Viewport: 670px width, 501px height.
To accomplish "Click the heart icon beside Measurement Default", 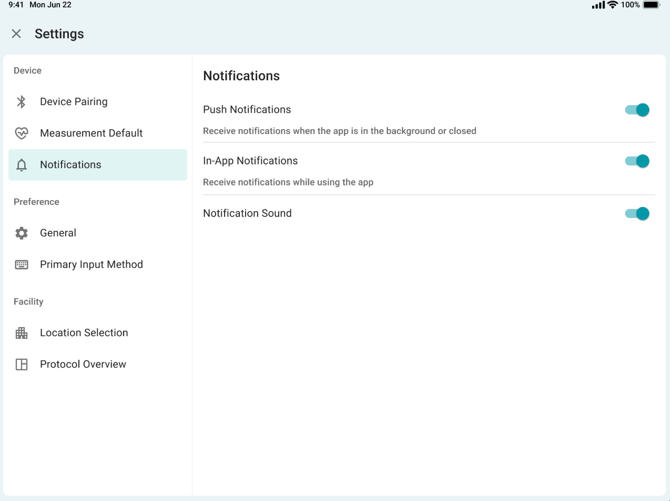I will (21, 133).
